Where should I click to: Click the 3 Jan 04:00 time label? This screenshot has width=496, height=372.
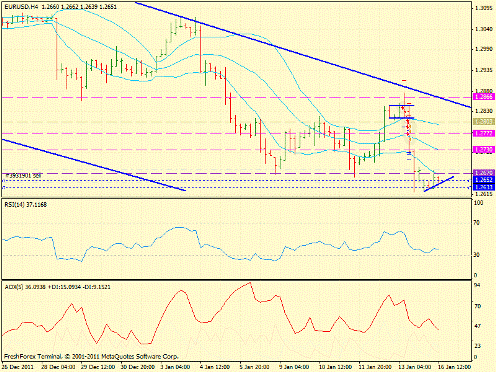[174, 367]
